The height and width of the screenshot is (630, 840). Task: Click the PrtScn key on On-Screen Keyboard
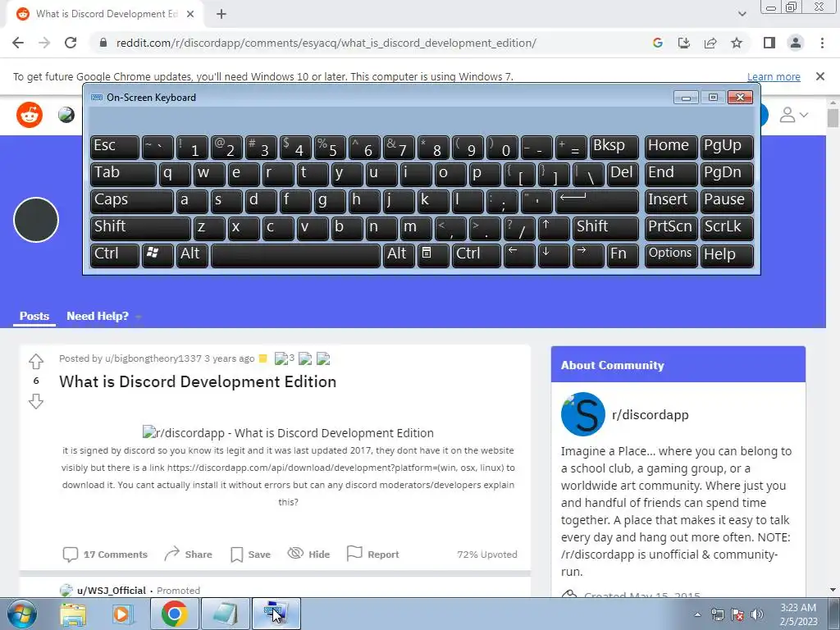pyautogui.click(x=671, y=228)
